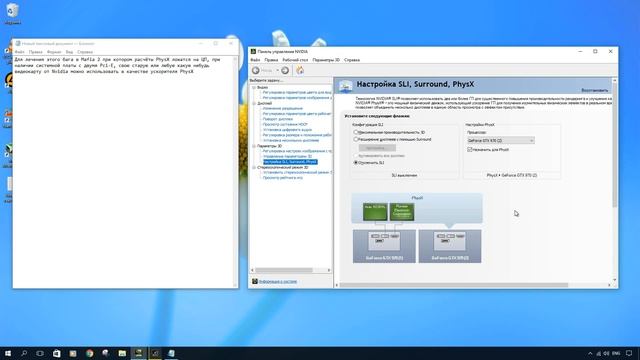Open Set up digital audio tree link
The image size is (640, 360).
click(287, 130)
